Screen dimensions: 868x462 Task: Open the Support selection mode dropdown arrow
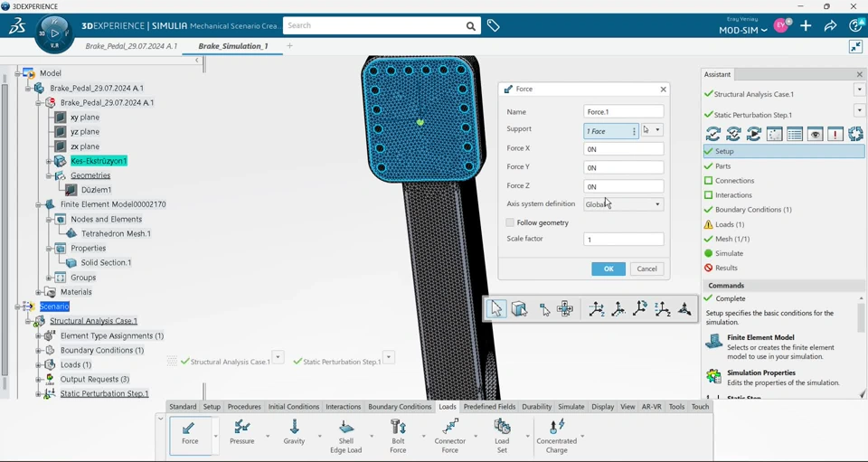pyautogui.click(x=657, y=130)
